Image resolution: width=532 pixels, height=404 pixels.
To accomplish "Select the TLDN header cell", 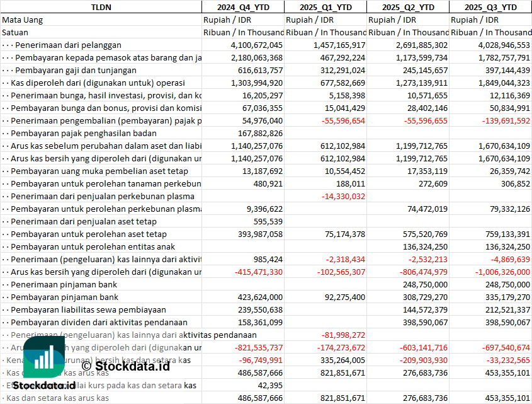I will (x=101, y=7).
